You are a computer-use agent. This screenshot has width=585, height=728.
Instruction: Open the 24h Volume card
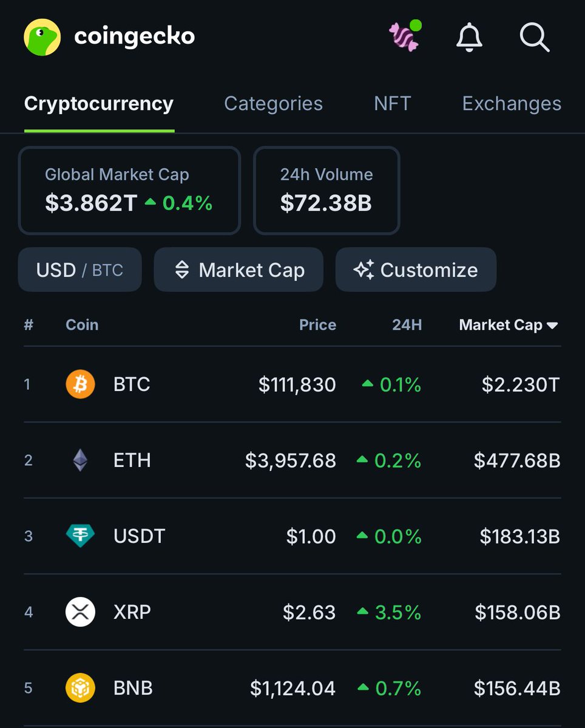[x=326, y=190]
